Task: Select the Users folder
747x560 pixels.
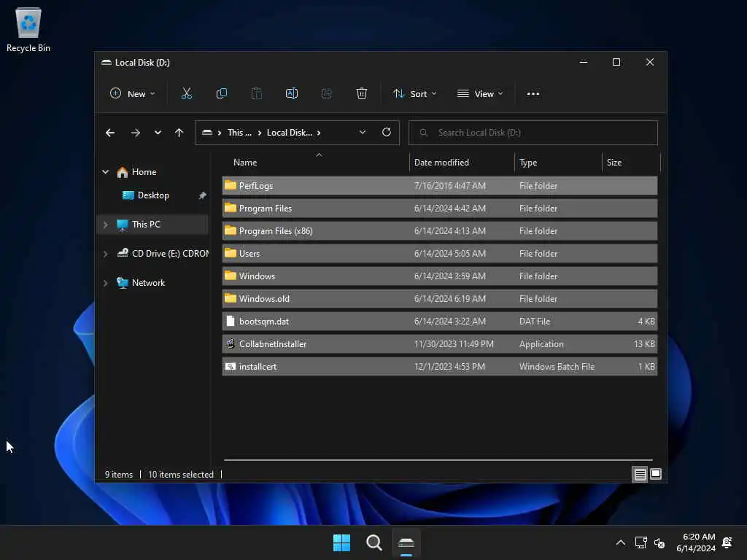Action: (440, 253)
